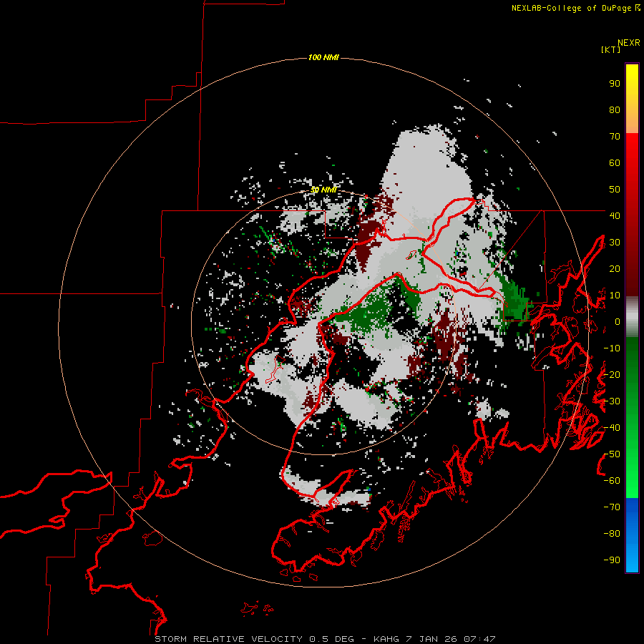Click the -50 value on velocity scale
The width and height of the screenshot is (644, 644).
click(612, 454)
